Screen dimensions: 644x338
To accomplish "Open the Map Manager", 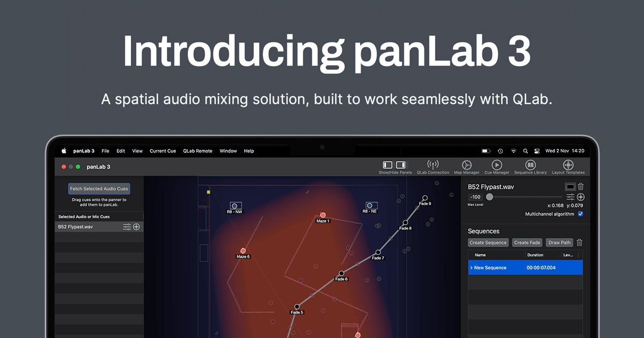I will (466, 166).
